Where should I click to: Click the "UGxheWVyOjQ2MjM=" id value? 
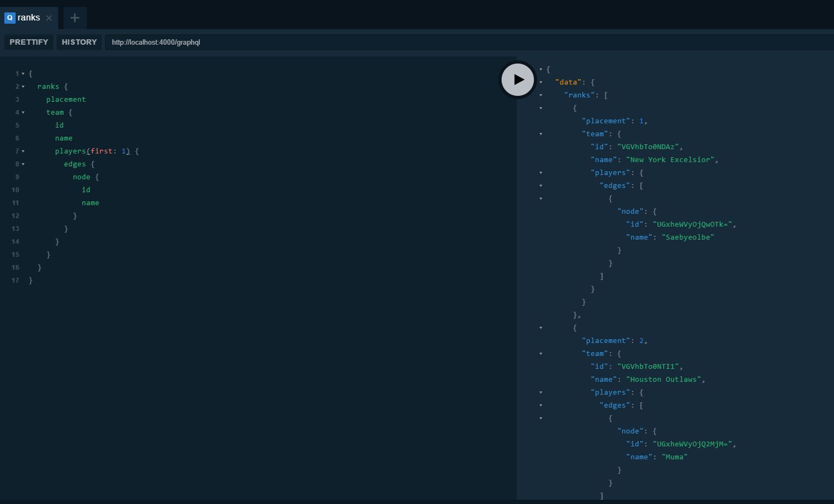692,444
